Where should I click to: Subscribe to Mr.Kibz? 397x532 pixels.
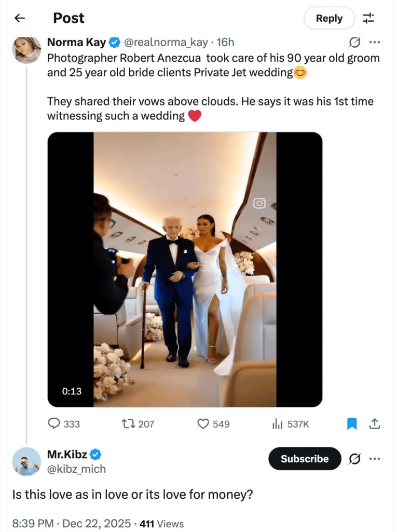[304, 459]
